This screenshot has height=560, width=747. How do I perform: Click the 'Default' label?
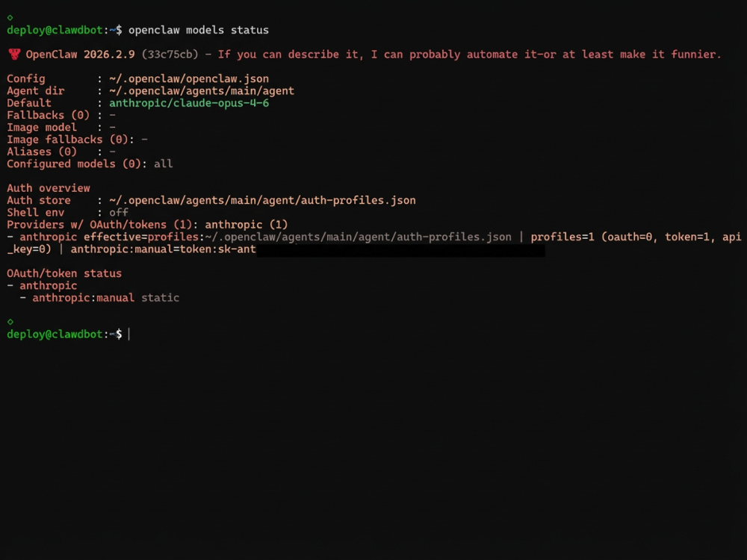(28, 103)
